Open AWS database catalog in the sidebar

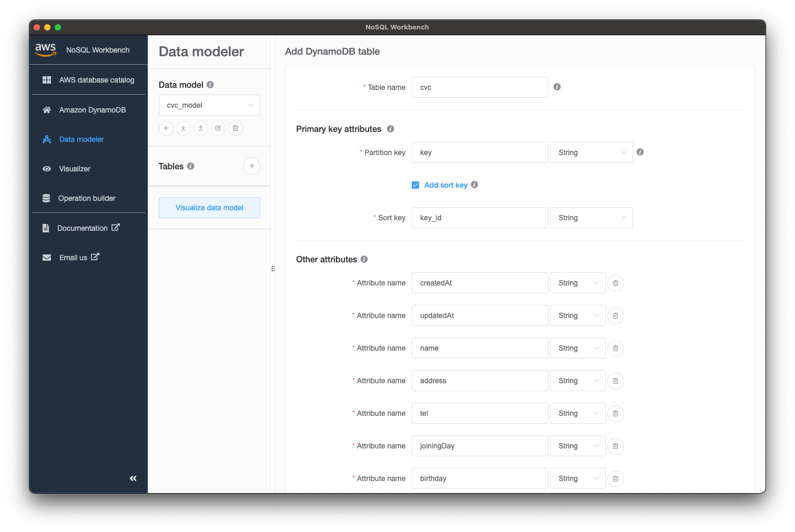pyautogui.click(x=88, y=80)
